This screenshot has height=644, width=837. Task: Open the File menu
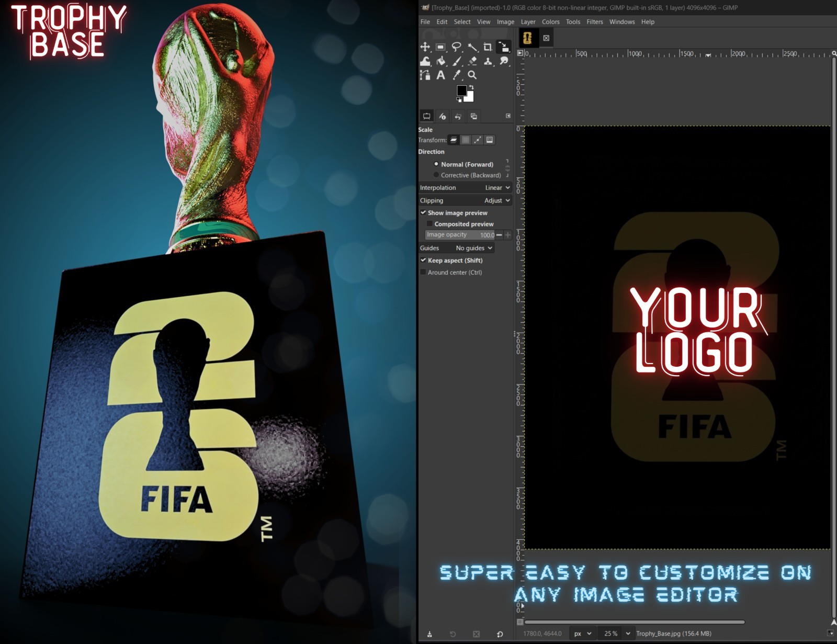click(x=425, y=22)
